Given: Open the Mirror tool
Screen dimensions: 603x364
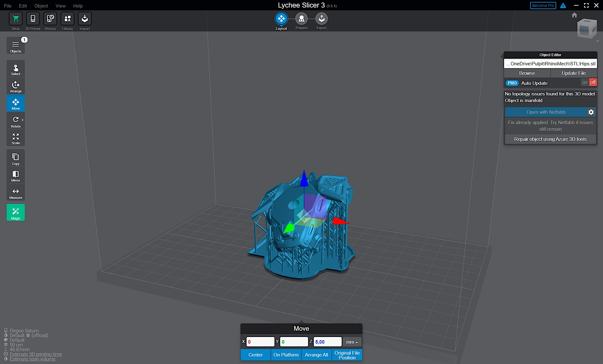Looking at the screenshot, I should coord(16,175).
